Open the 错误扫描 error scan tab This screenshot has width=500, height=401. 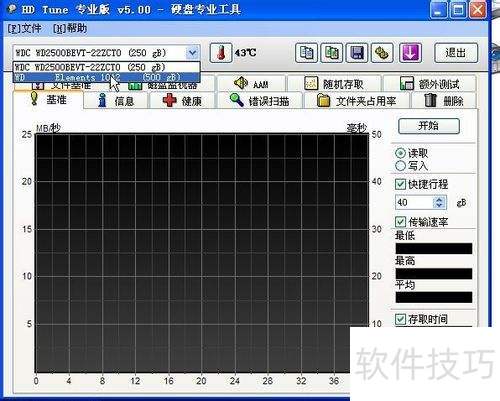pos(259,101)
